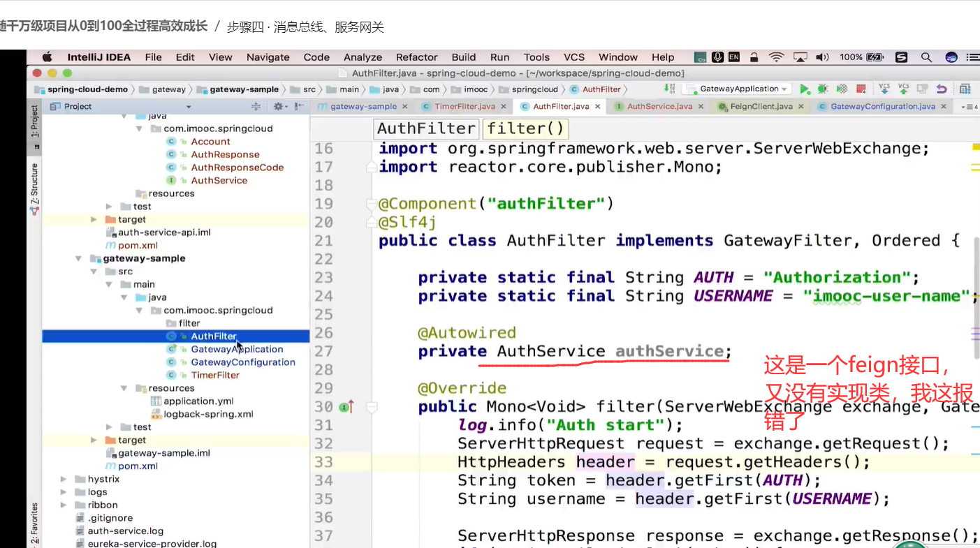Click the volume icon in menu bar

tap(822, 57)
